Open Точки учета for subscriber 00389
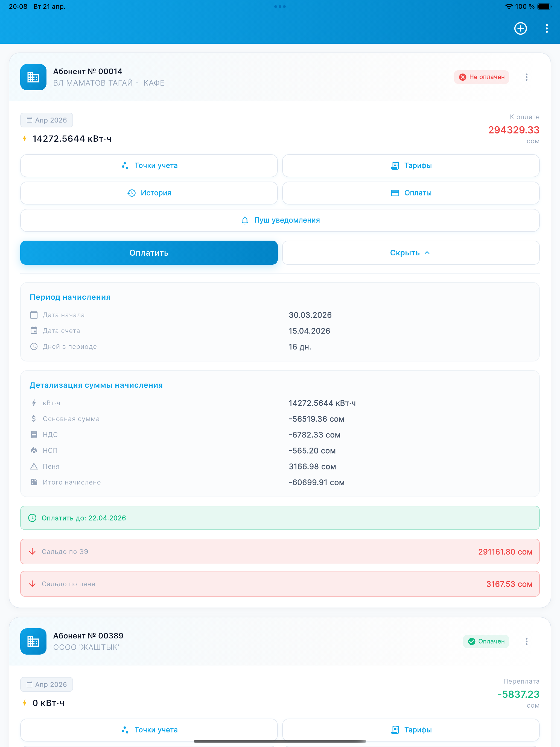 pos(149,730)
